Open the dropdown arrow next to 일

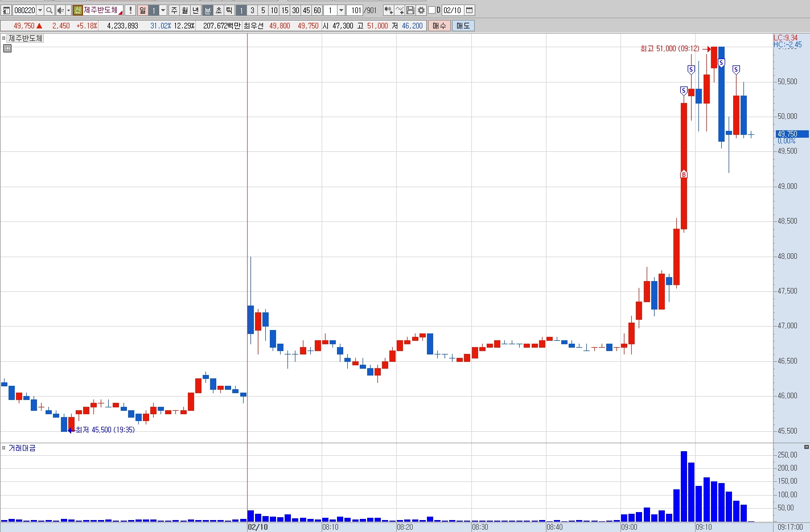pyautogui.click(x=163, y=10)
